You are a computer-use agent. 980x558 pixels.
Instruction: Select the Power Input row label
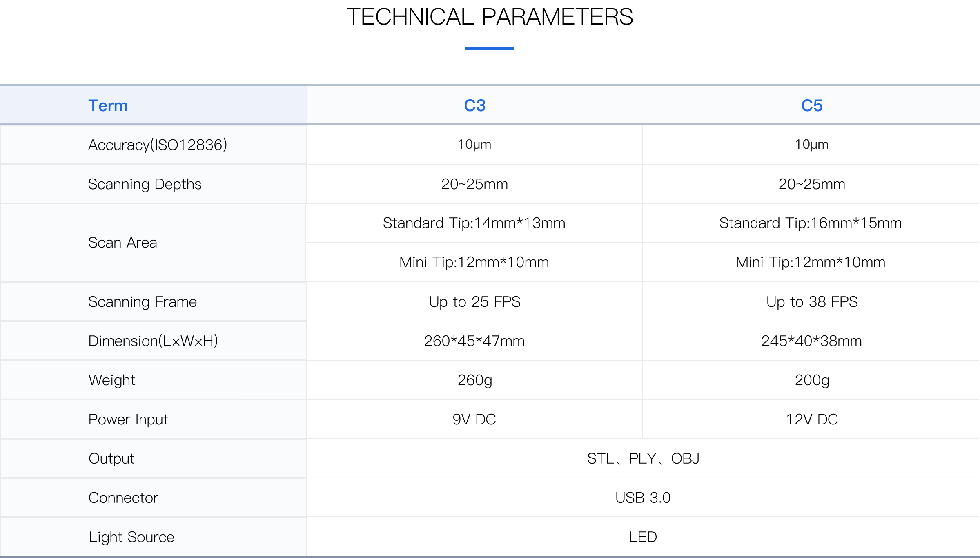point(128,420)
